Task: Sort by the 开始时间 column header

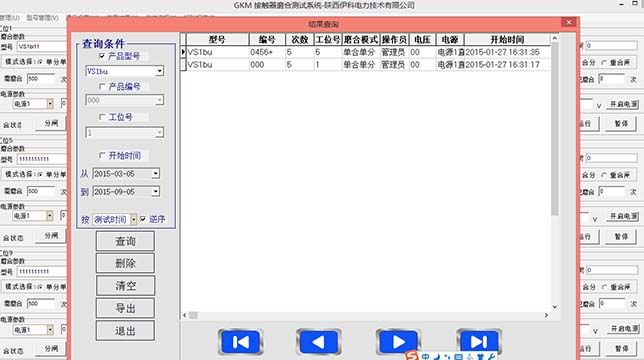Action: click(507, 40)
